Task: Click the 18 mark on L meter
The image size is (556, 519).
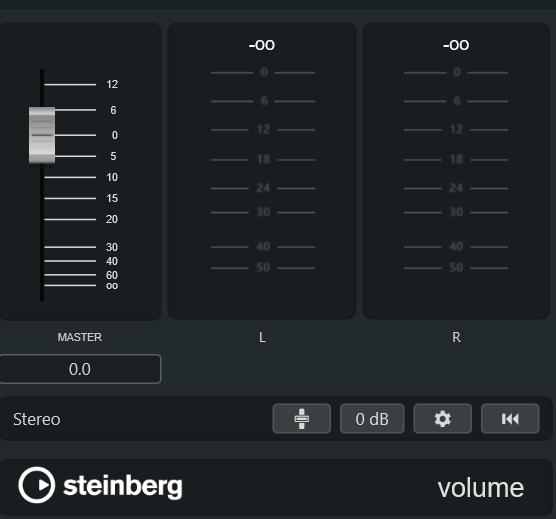Action: (x=263, y=160)
